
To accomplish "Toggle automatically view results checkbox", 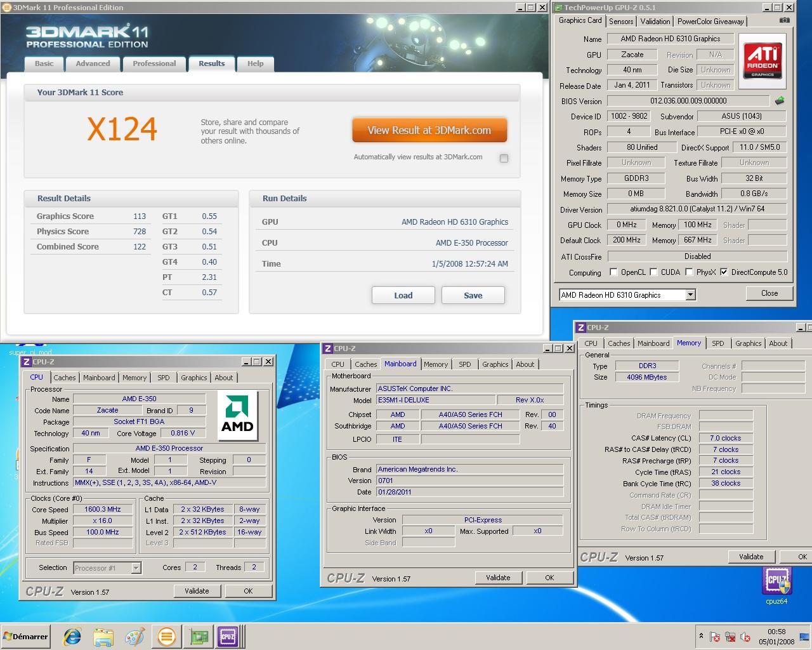I will (504, 158).
